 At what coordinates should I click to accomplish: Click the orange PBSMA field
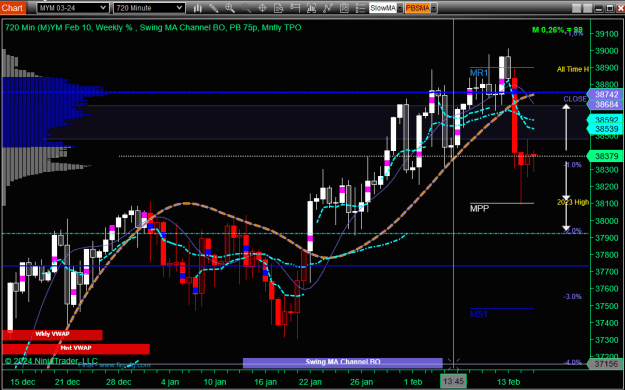[418, 8]
